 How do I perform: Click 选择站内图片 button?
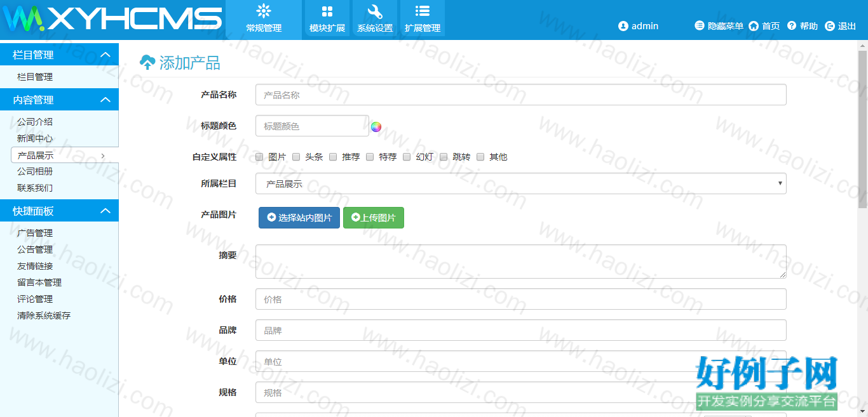point(299,218)
